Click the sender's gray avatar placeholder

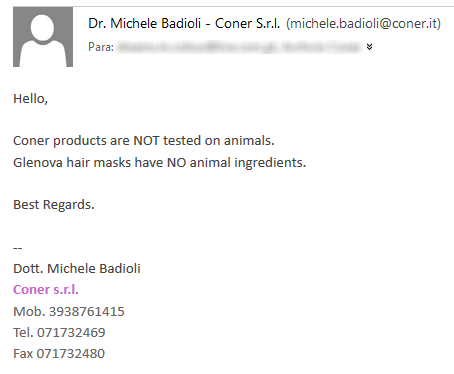pyautogui.click(x=43, y=37)
